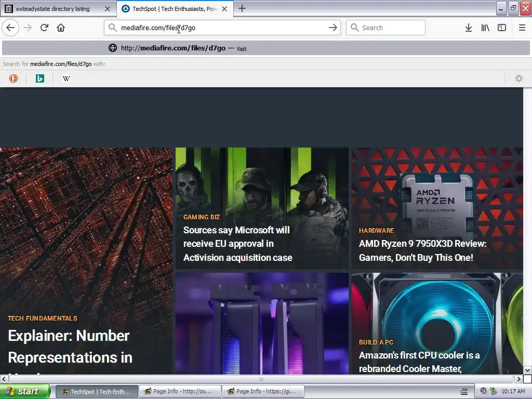The width and height of the screenshot is (532, 399).
Task: Focus the Search box
Action: point(386,28)
